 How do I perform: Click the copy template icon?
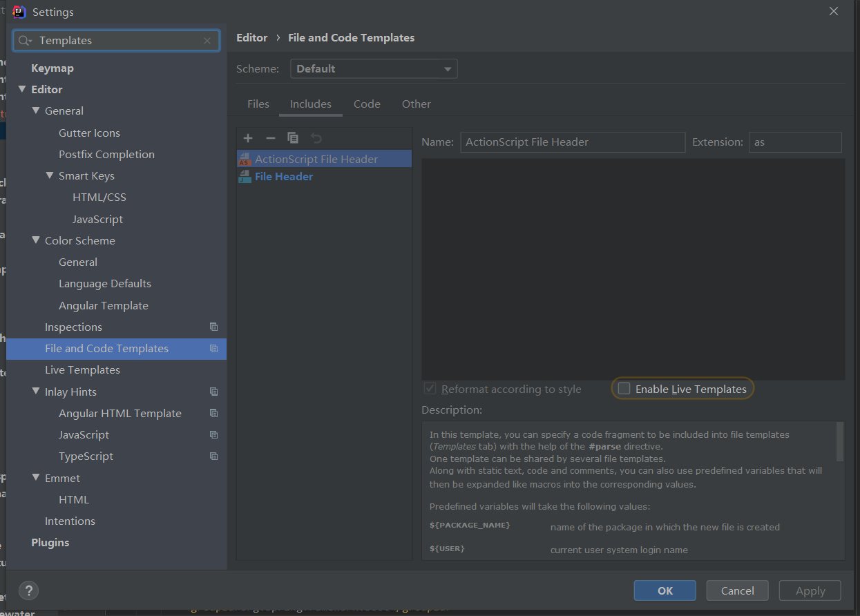coord(293,138)
